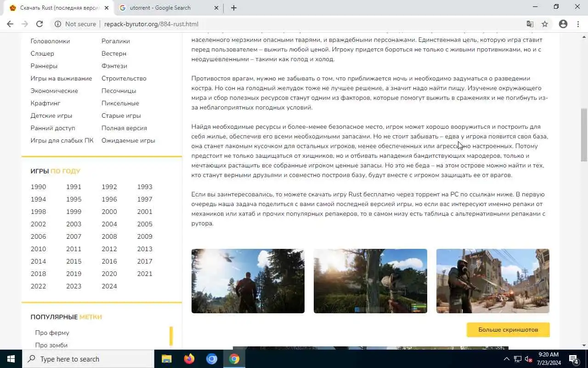Open the Раннеры category link
Screen dimensions: 588x368
(44, 66)
